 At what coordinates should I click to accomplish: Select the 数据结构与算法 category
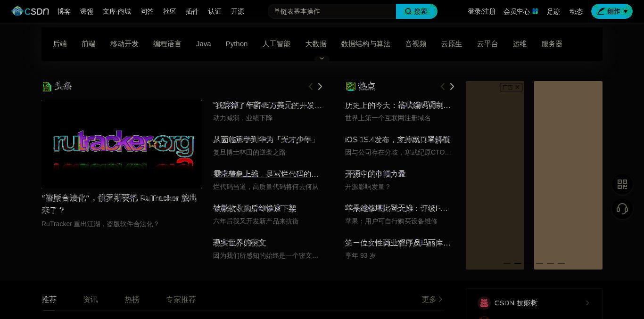pos(366,44)
